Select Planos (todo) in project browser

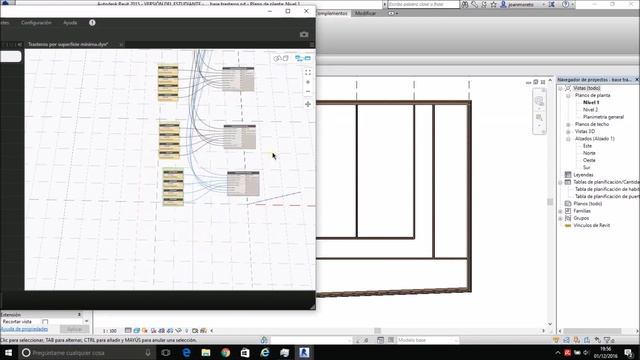588,204
